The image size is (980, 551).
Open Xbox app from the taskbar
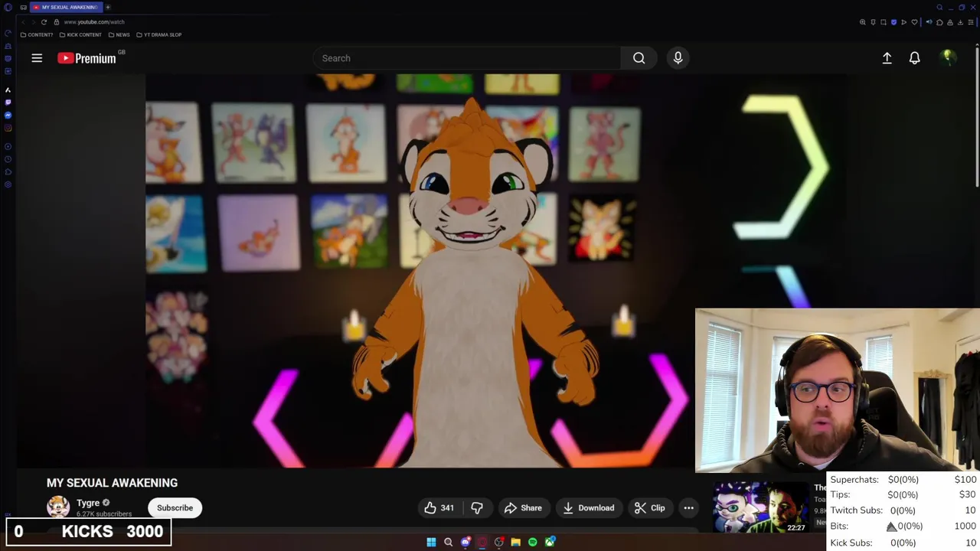point(550,542)
